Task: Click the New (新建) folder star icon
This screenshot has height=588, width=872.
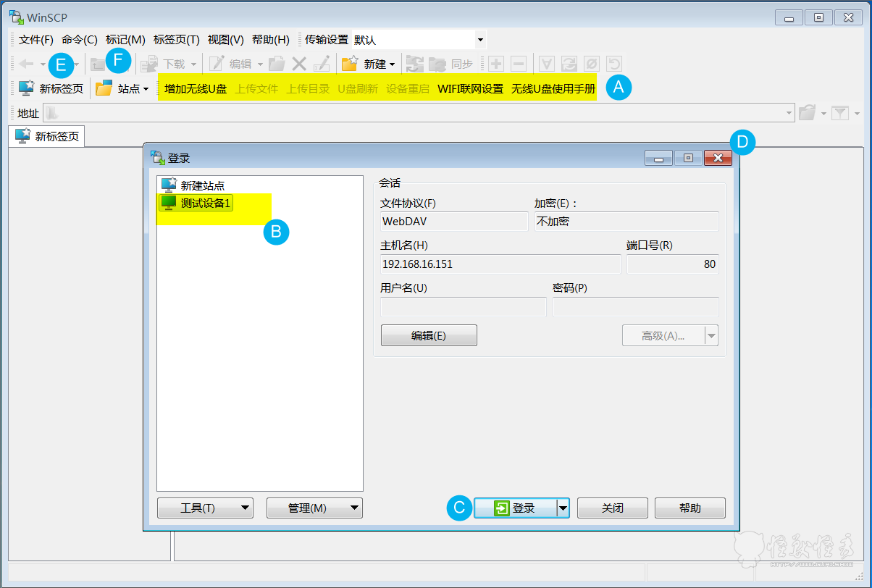Action: pyautogui.click(x=351, y=64)
